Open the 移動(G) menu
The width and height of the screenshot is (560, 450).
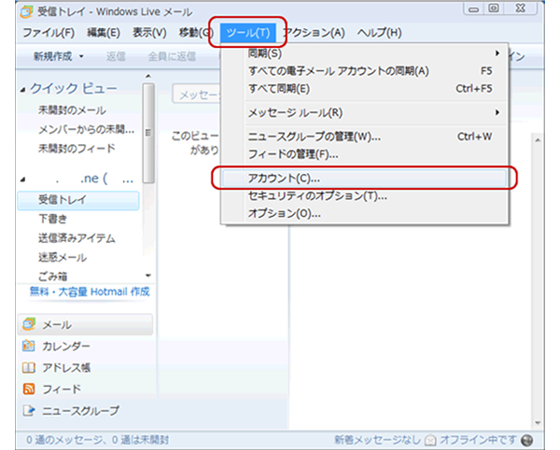[195, 33]
